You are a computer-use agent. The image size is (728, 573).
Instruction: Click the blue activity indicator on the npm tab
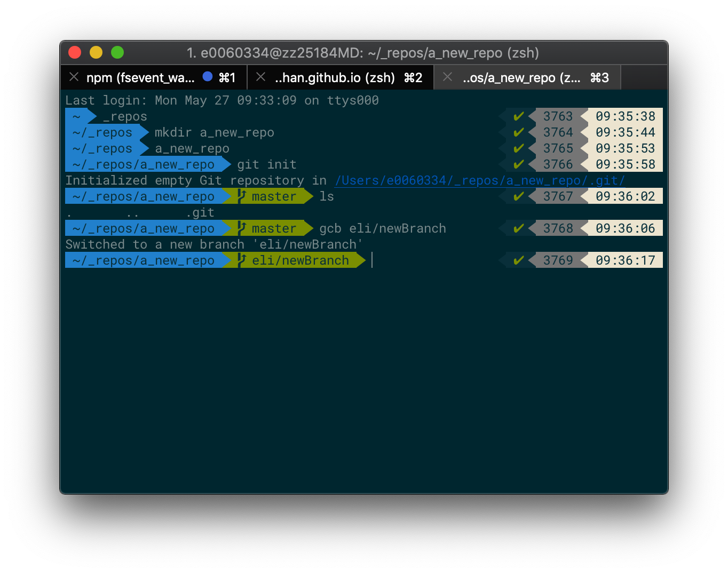point(207,77)
